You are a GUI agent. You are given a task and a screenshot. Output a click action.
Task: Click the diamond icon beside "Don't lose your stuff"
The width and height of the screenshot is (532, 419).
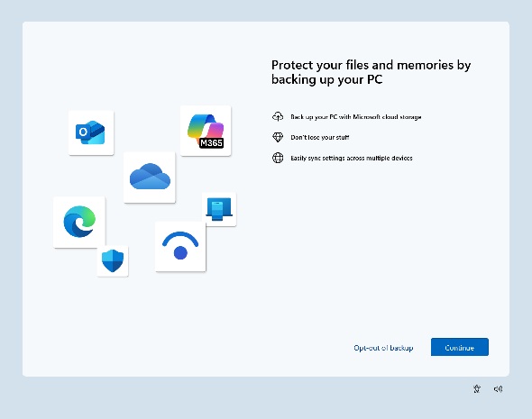(x=278, y=137)
